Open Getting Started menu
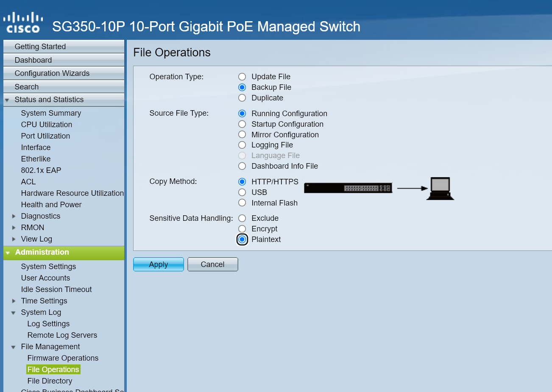Image resolution: width=552 pixels, height=392 pixels. [x=64, y=47]
